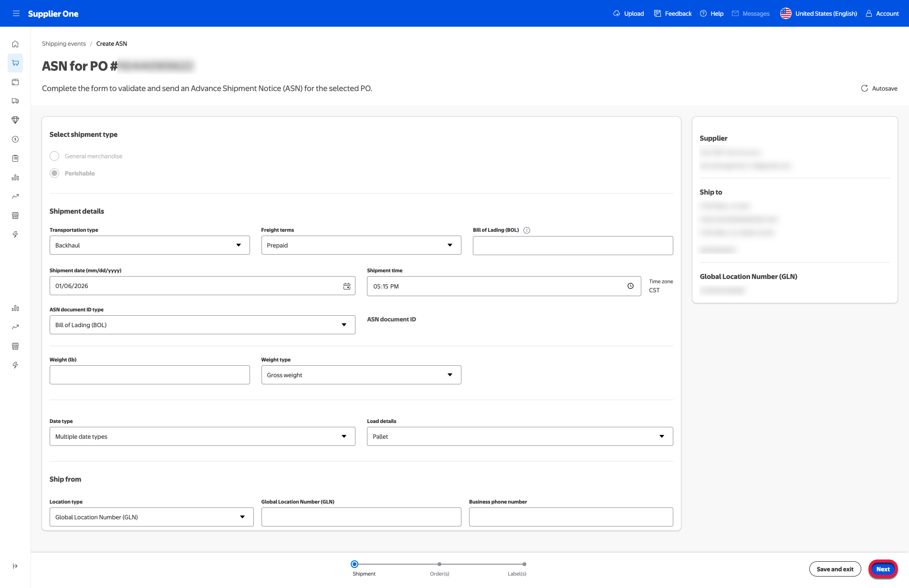This screenshot has height=588, width=909.
Task: Expand the Freight terms dropdown
Action: click(361, 245)
